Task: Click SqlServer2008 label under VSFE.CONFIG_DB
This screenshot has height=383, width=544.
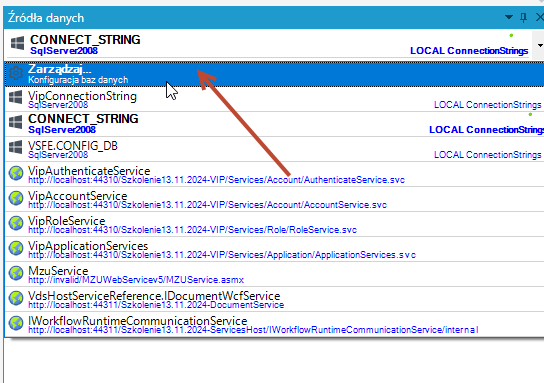Action: tap(58, 155)
